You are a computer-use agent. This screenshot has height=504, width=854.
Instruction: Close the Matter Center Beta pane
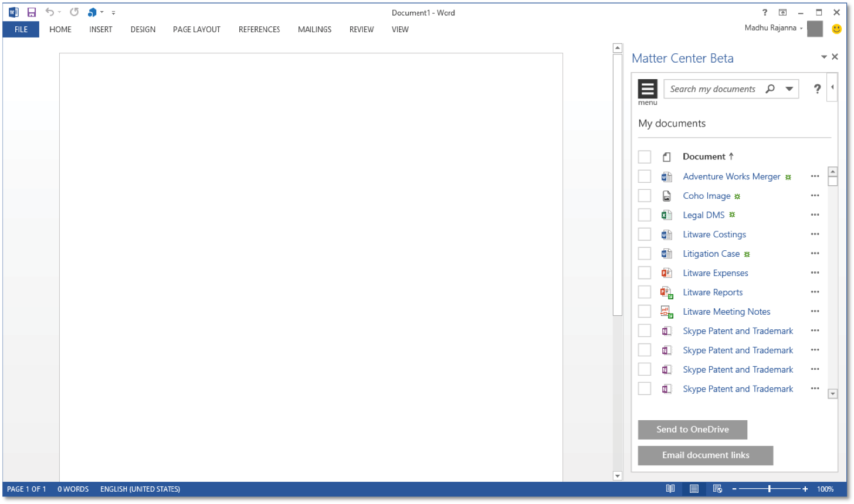(835, 57)
